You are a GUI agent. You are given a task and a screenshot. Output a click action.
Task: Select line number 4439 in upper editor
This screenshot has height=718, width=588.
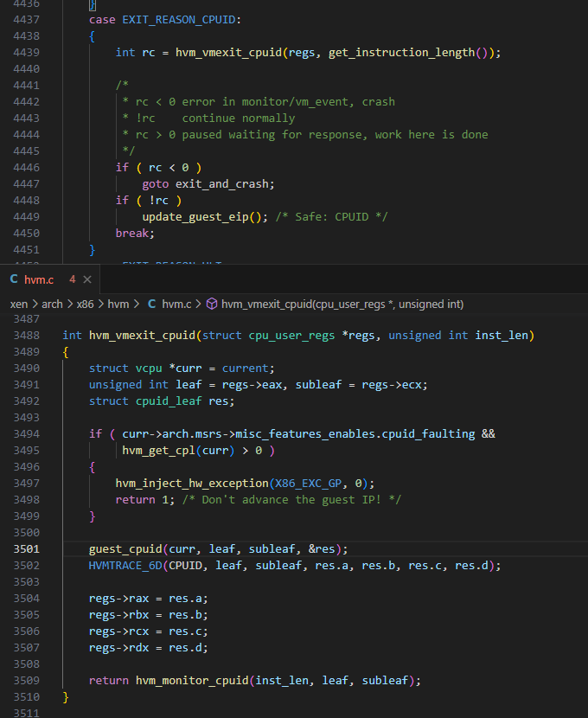click(x=26, y=52)
